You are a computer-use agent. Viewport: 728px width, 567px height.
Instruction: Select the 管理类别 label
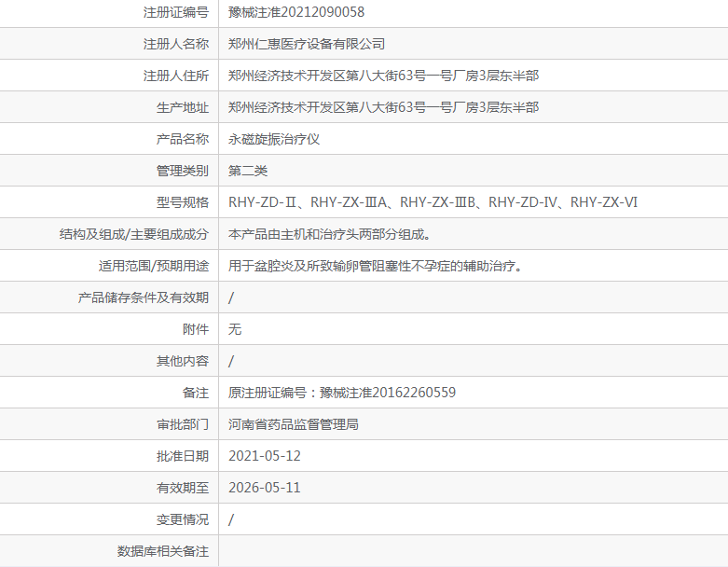pyautogui.click(x=183, y=171)
